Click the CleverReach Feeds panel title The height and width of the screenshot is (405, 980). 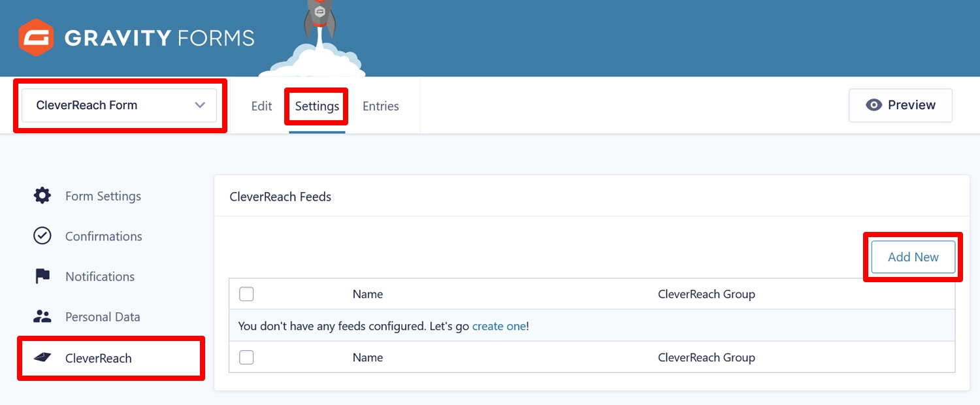[x=280, y=196]
